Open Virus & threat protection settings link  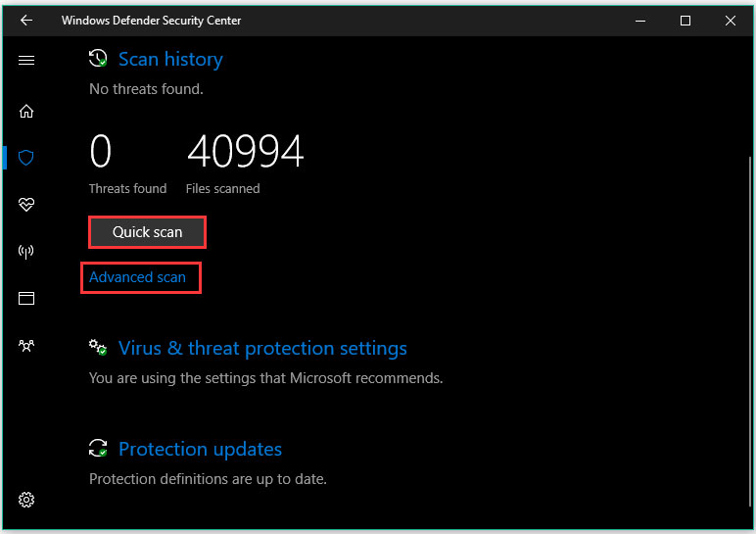click(262, 348)
